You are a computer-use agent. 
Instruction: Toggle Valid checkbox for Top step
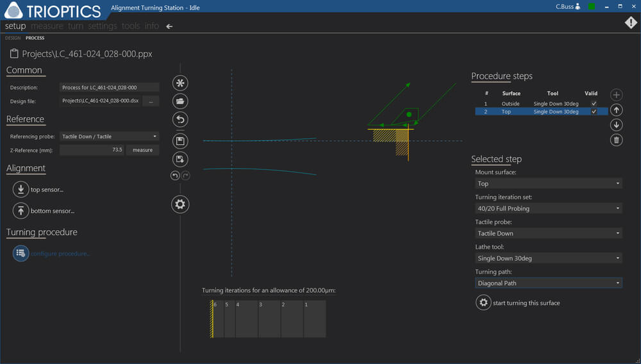coord(594,112)
